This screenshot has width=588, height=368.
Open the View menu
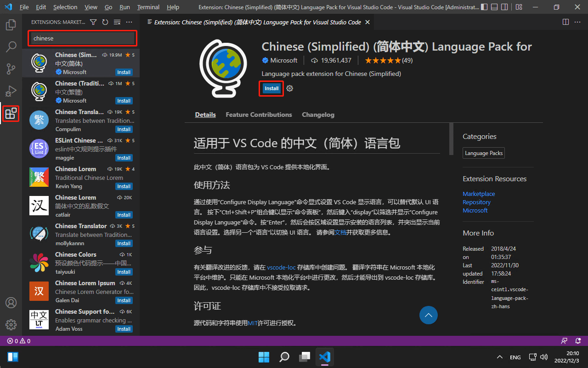click(91, 7)
